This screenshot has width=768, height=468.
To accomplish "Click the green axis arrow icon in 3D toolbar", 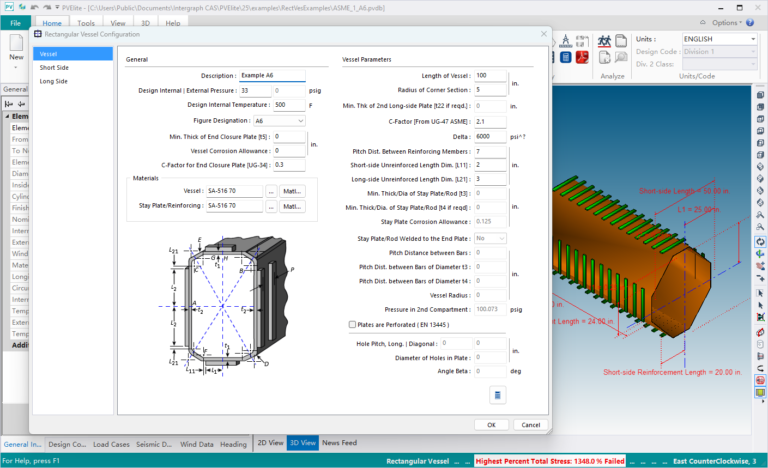I will [760, 254].
